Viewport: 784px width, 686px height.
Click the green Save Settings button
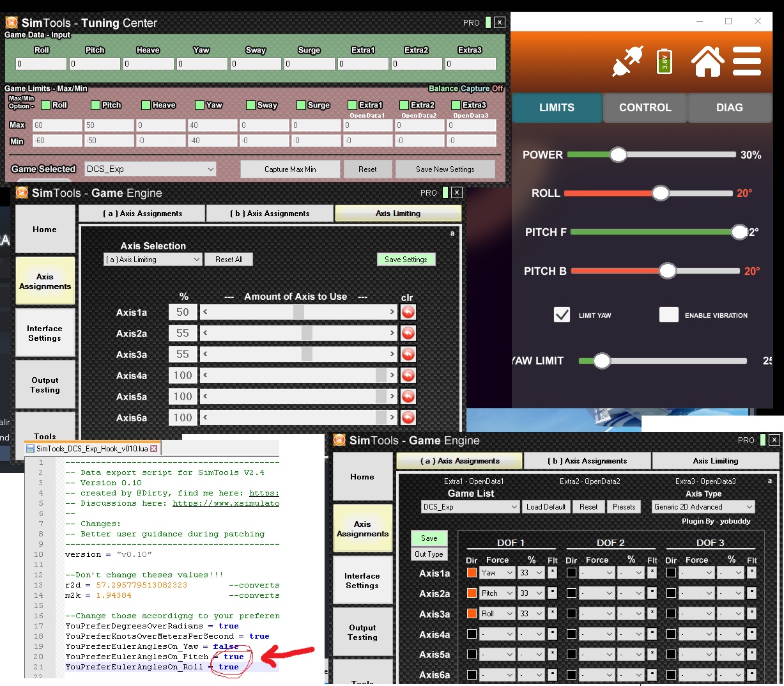tap(406, 260)
